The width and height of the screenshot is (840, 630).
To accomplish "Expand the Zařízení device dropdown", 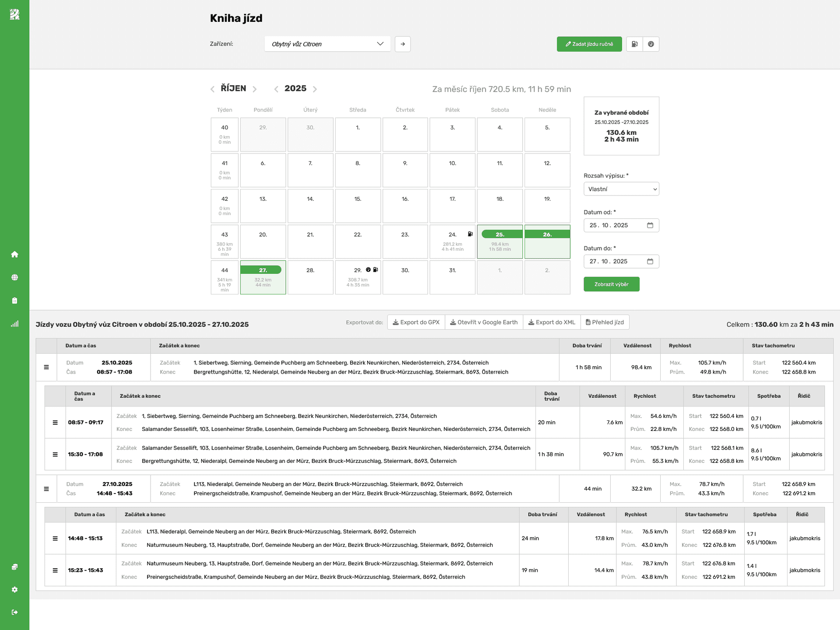I will tap(327, 44).
